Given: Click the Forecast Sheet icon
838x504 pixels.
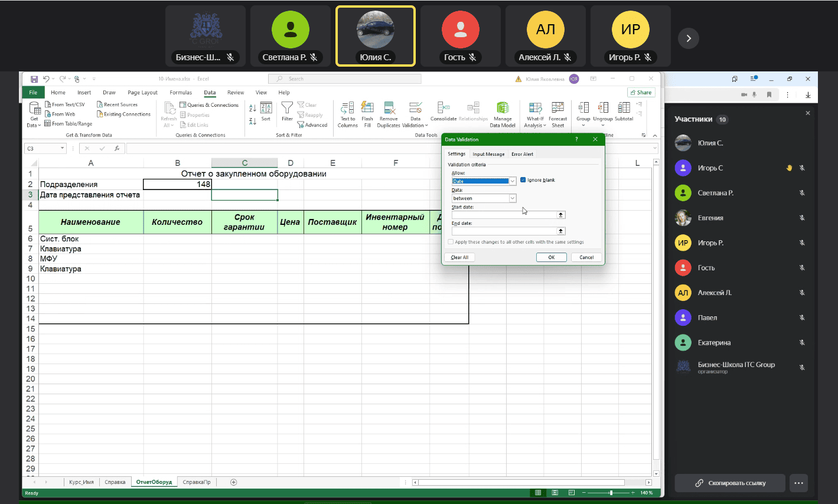Looking at the screenshot, I should [557, 108].
